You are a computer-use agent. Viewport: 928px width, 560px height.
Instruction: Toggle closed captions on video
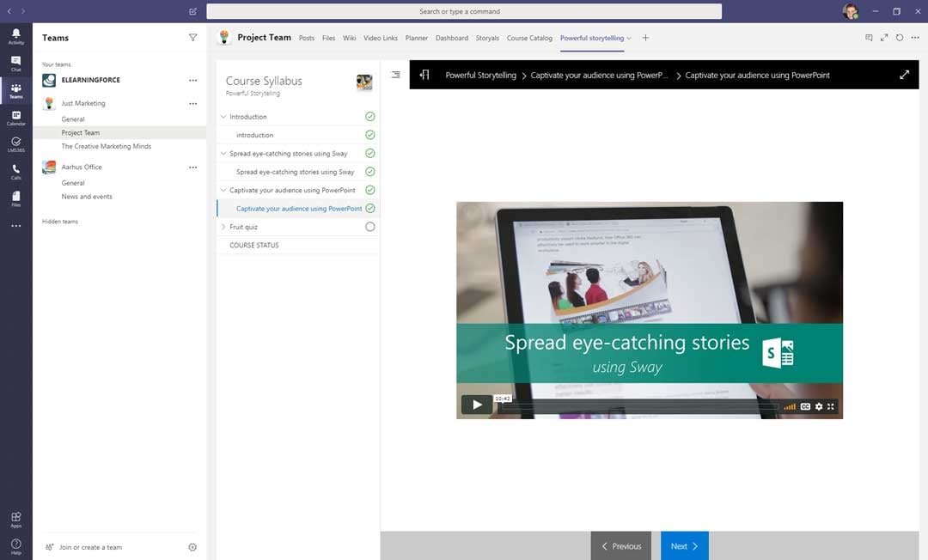click(x=805, y=406)
